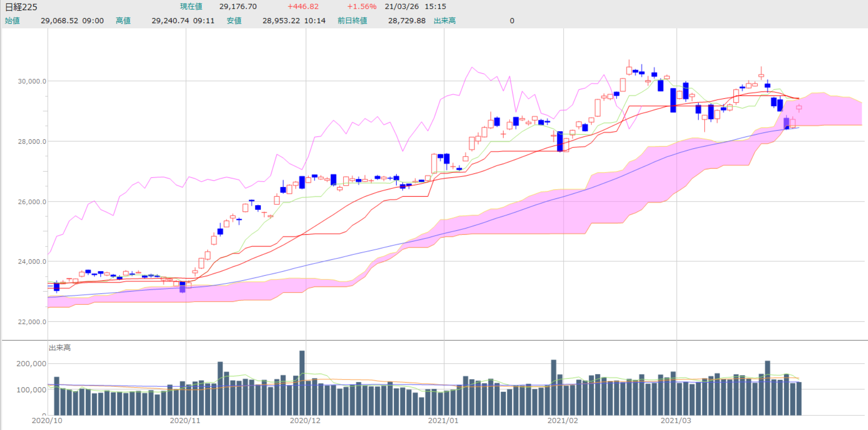Viewport: 868px width, 430px height.
Task: Click the opening price 29,068.52
Action: [60, 20]
